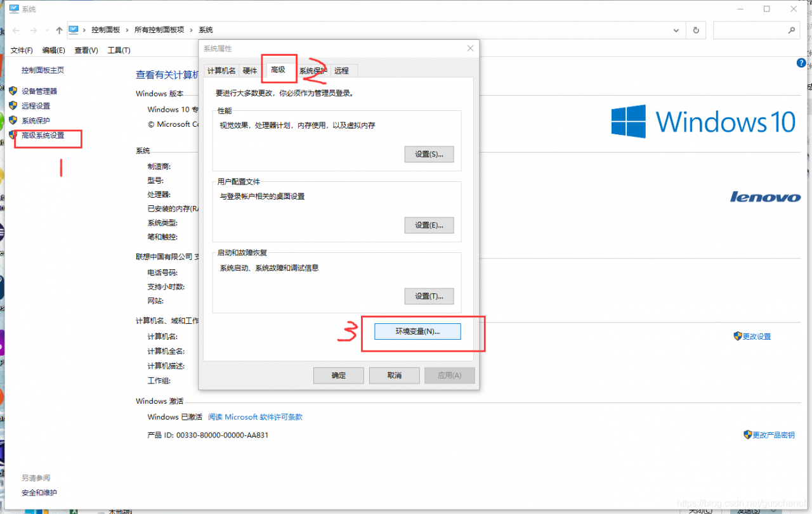Go up one level with up arrow
The width and height of the screenshot is (812, 514).
point(59,30)
